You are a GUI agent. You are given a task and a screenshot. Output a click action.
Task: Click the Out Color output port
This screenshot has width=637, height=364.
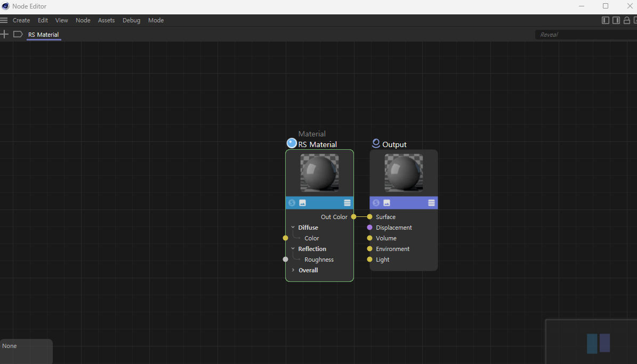(x=353, y=217)
